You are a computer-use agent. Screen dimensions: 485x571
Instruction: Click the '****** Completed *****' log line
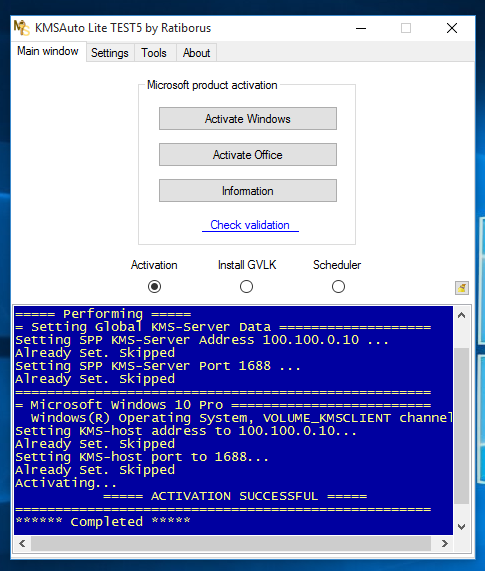(103, 522)
